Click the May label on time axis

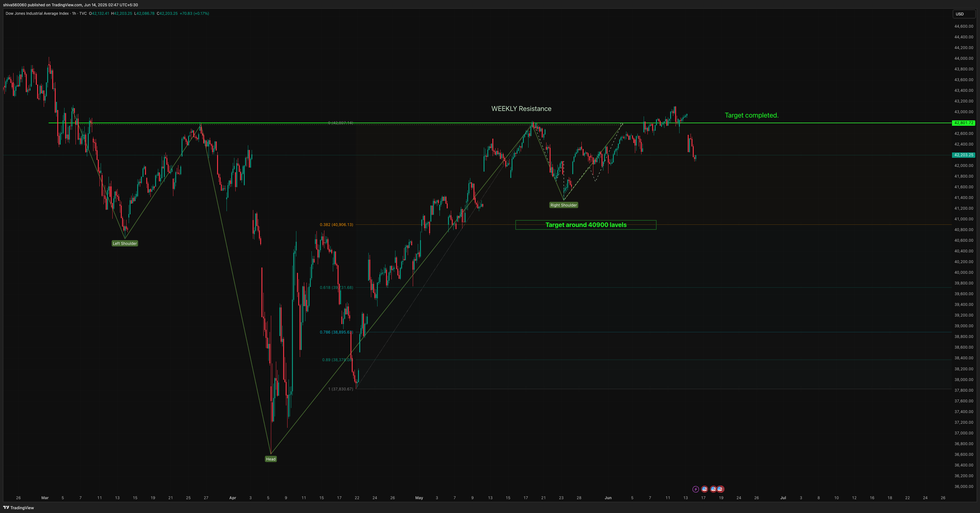pos(419,498)
